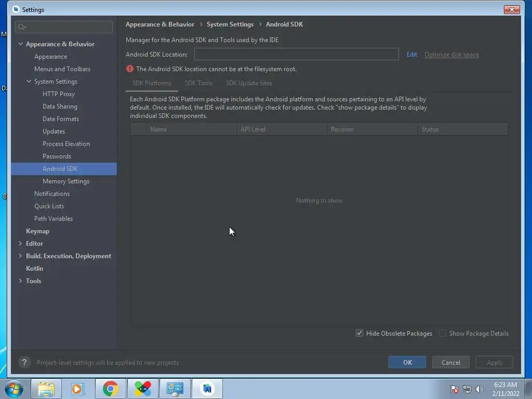
Task: Collapse the System Settings subtree
Action: (29, 82)
